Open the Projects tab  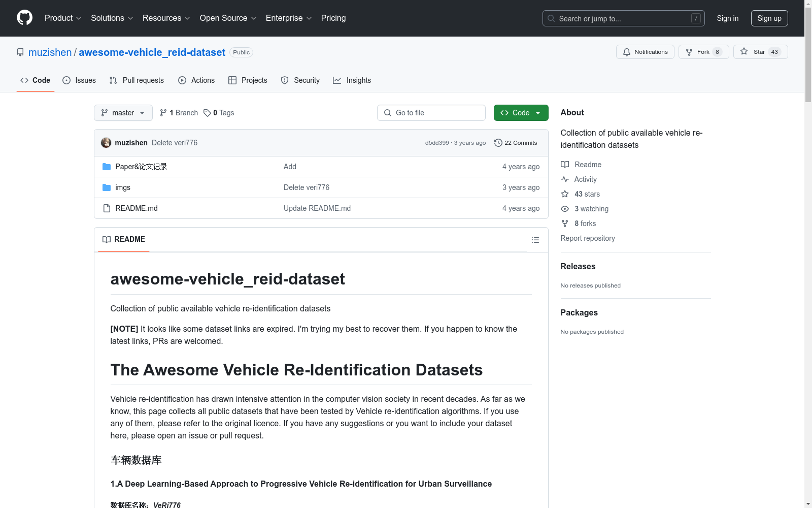[248, 80]
